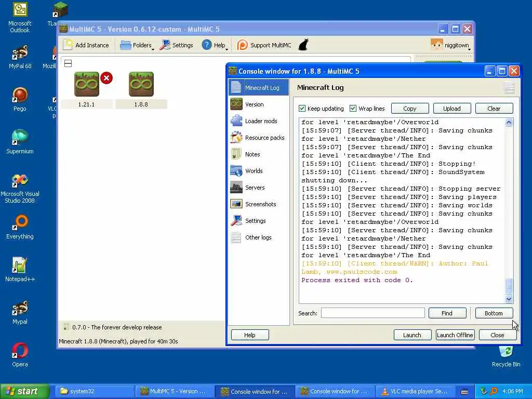Click the Windows start button
This screenshot has height=399, width=532.
(24, 391)
